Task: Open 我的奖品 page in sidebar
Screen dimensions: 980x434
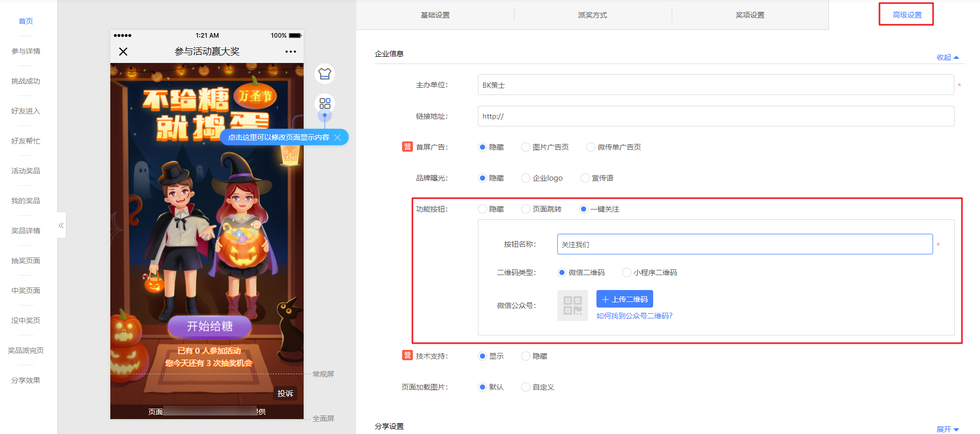Action: (x=26, y=201)
